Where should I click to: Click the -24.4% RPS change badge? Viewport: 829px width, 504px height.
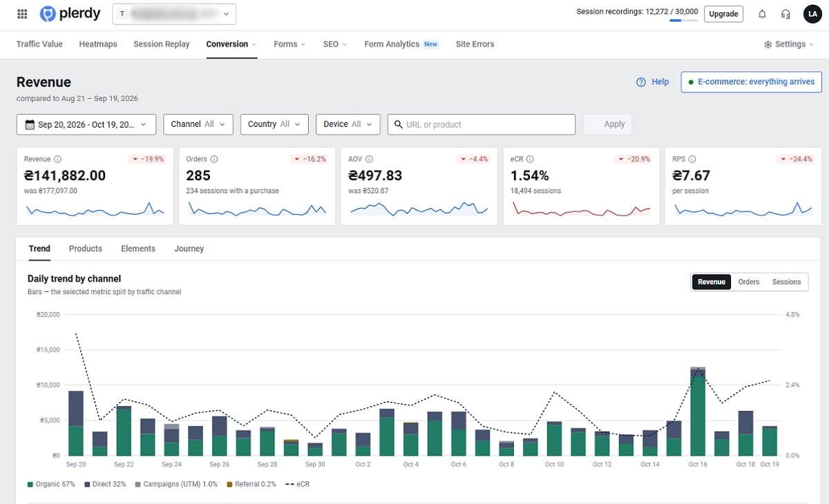(795, 159)
